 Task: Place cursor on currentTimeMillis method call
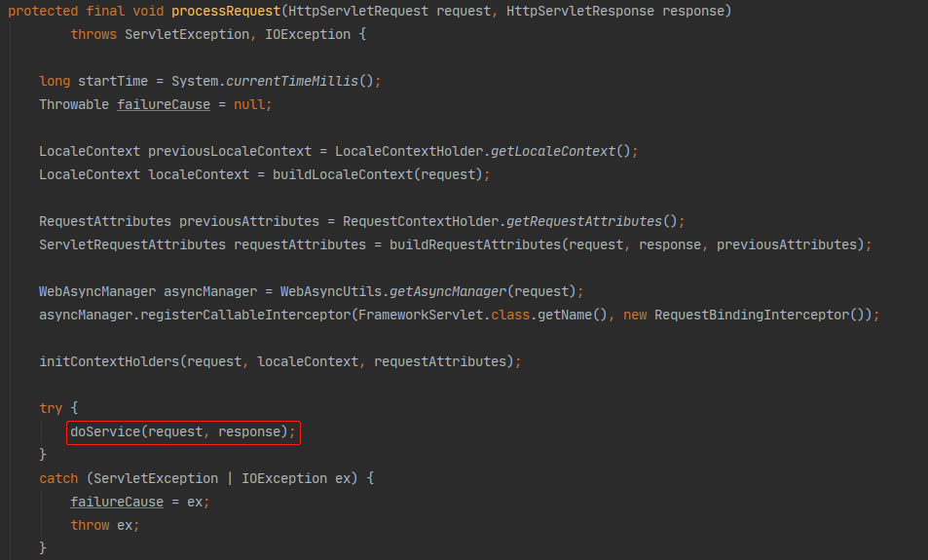[292, 81]
